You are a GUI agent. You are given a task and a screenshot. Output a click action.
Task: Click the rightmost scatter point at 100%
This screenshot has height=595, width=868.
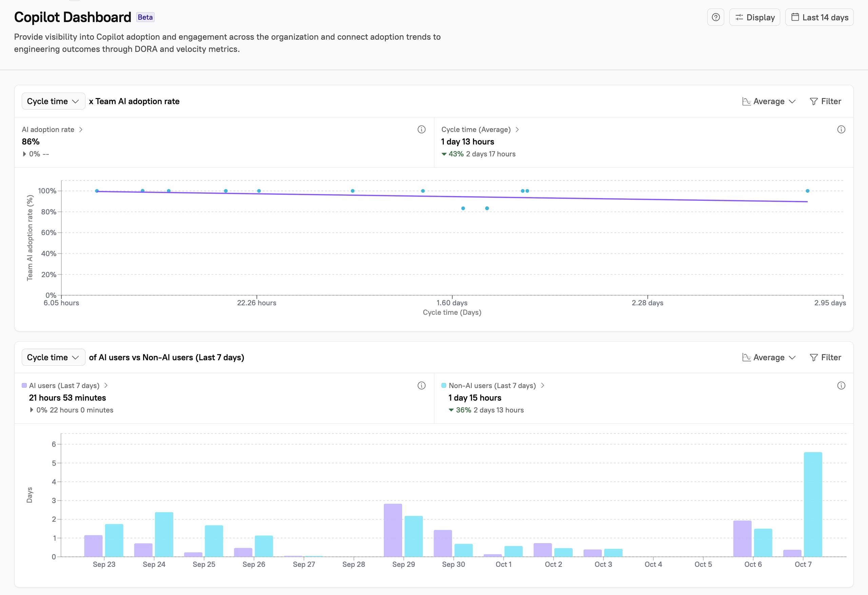point(808,191)
